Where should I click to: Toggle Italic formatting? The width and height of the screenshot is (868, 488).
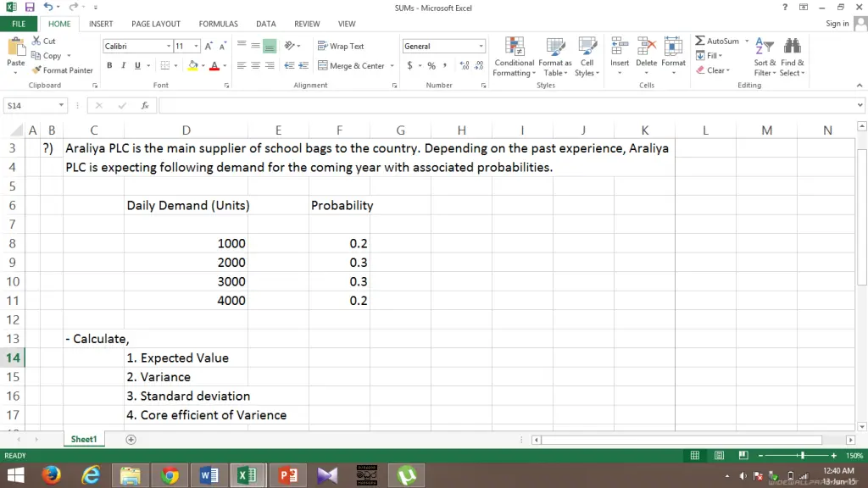pyautogui.click(x=124, y=65)
